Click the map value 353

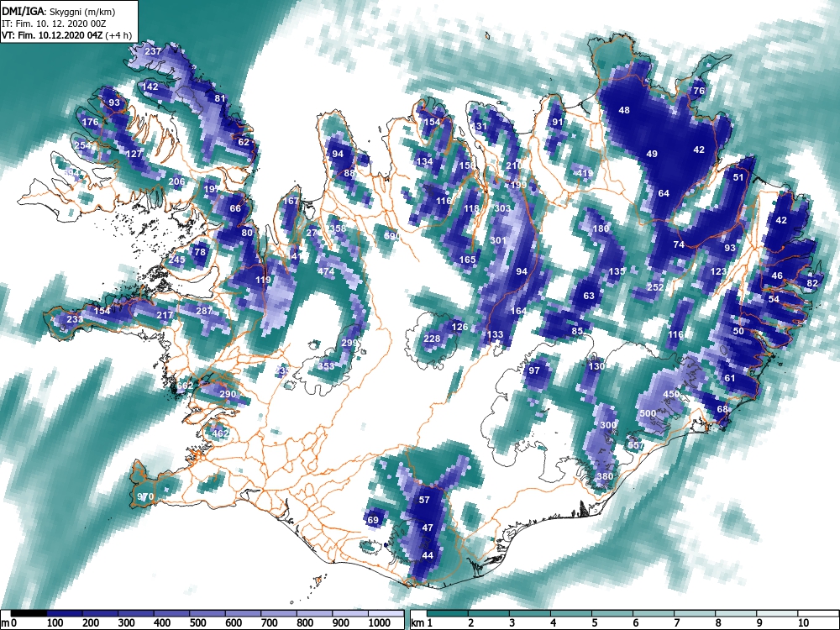coord(326,366)
